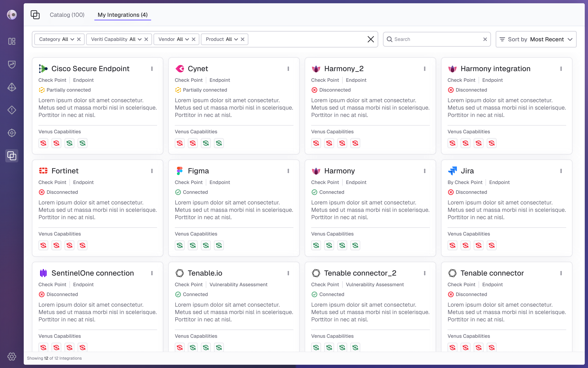Open the diamond alert icon in sidebar
The image size is (588, 368).
12,110
